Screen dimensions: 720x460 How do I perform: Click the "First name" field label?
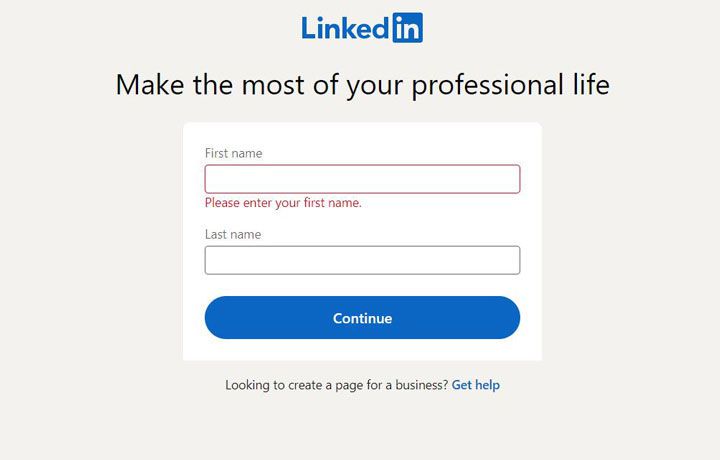click(233, 153)
